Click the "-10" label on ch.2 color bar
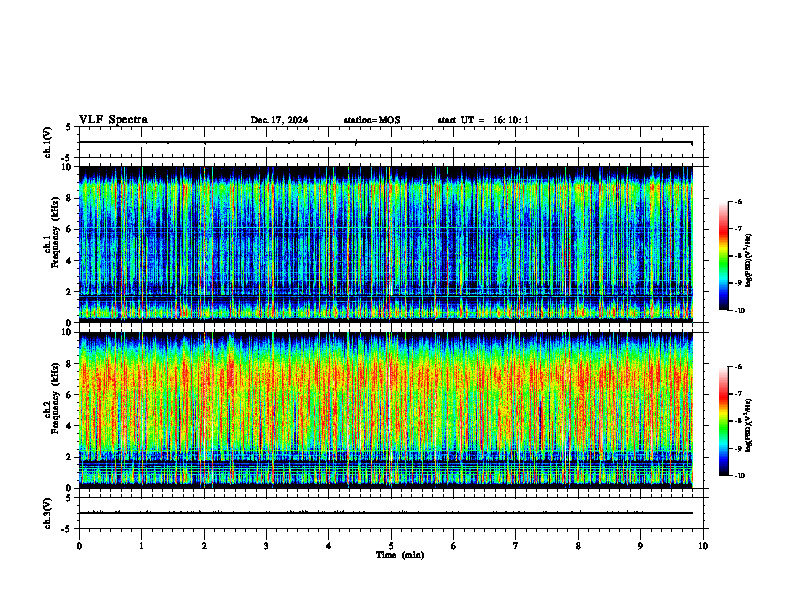 click(x=740, y=476)
